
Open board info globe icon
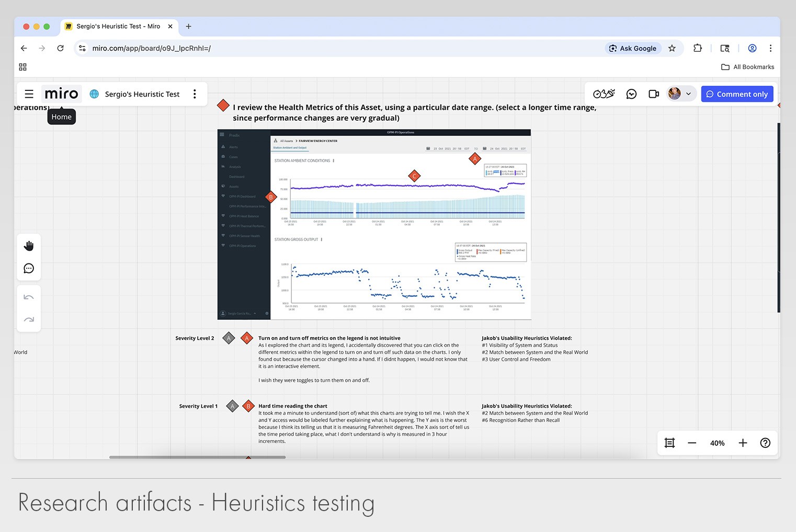point(94,94)
